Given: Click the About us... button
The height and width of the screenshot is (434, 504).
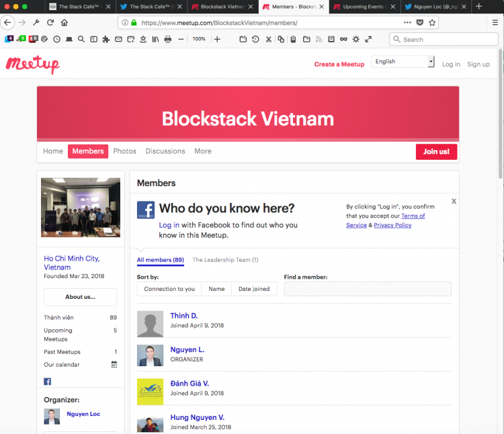Looking at the screenshot, I should [81, 297].
